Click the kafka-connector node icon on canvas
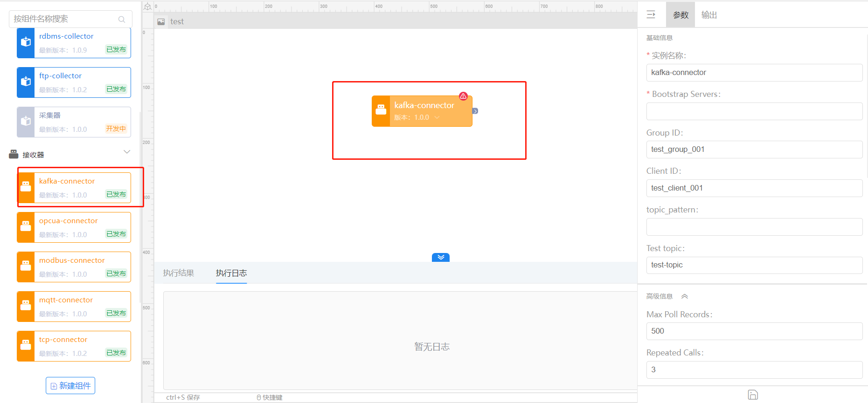Screen dimensions: 868x403 pos(381,110)
